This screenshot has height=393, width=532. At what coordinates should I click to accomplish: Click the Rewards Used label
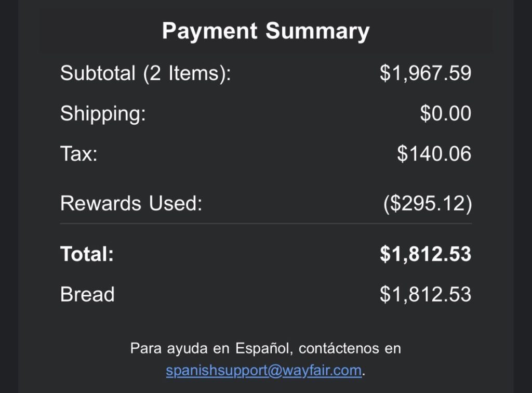[x=131, y=203]
